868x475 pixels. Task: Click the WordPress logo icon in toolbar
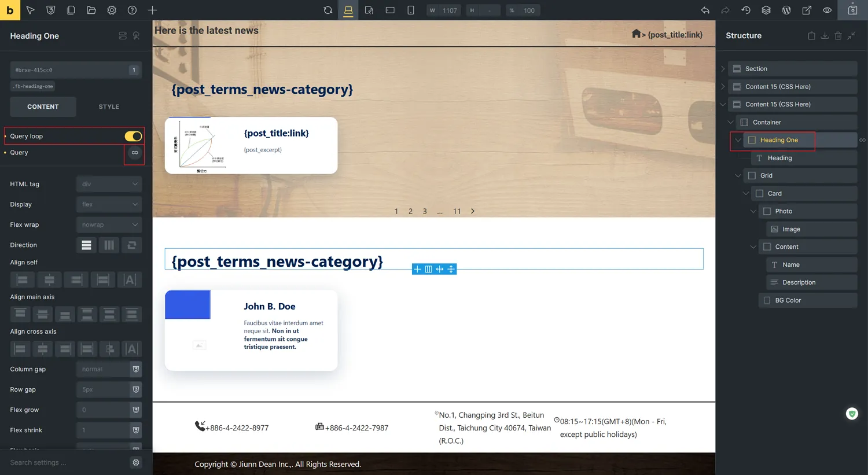786,10
